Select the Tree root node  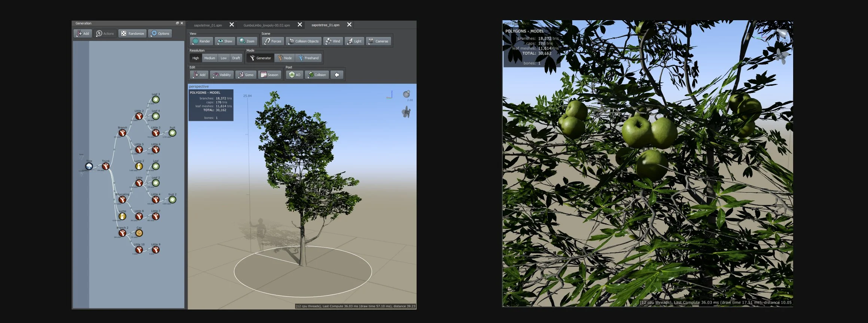coord(89,166)
